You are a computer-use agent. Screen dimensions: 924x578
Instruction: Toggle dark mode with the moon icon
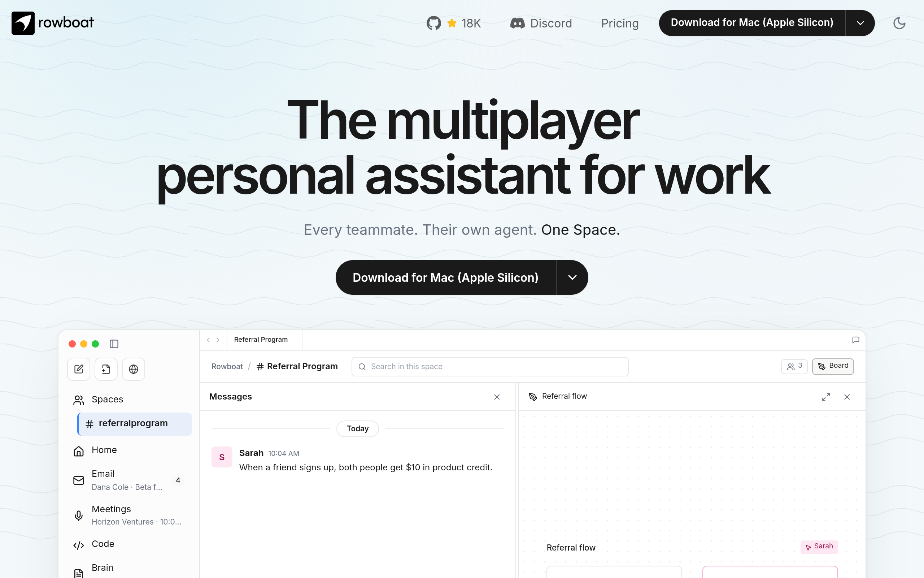pyautogui.click(x=899, y=23)
